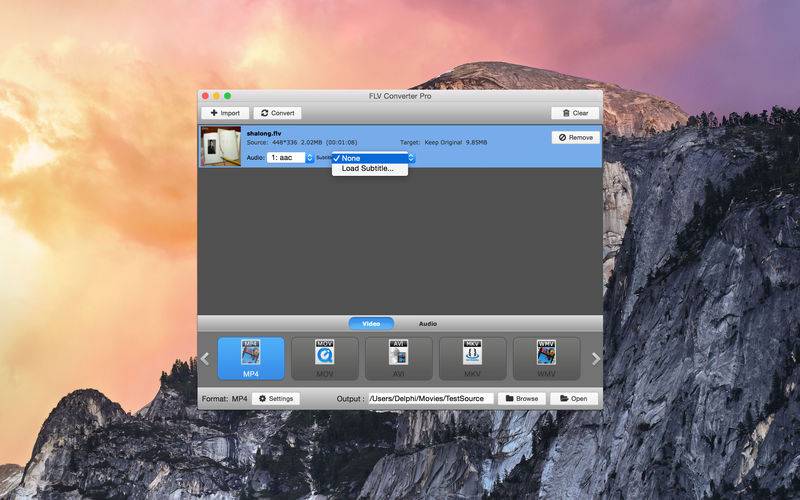Close the FLV Converter Pro window
This screenshot has width=800, height=500.
pyautogui.click(x=205, y=96)
